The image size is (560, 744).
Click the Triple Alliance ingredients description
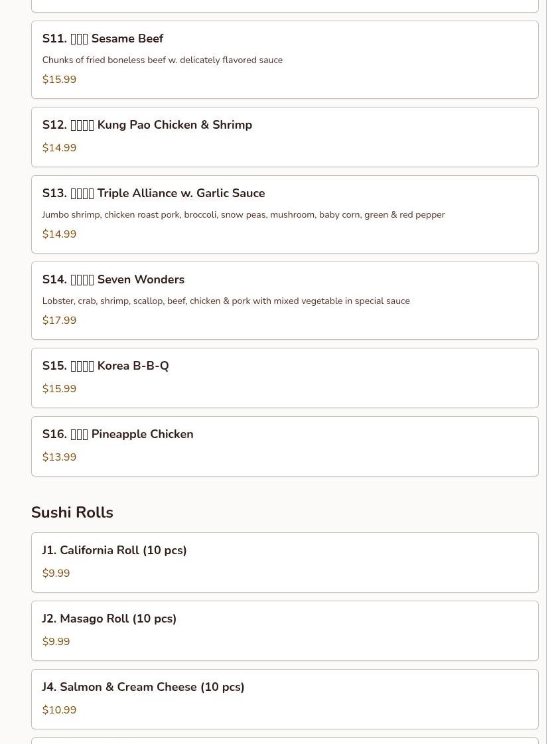244,215
